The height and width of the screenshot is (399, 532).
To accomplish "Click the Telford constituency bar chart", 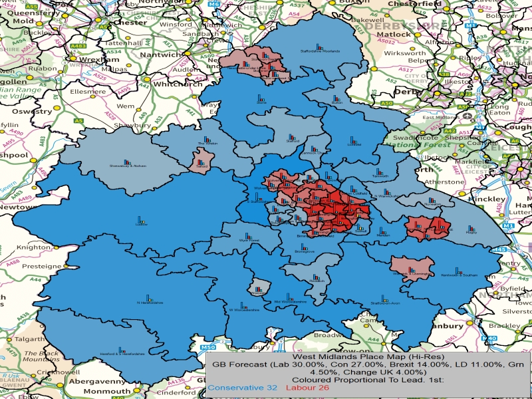I will 201,162.
